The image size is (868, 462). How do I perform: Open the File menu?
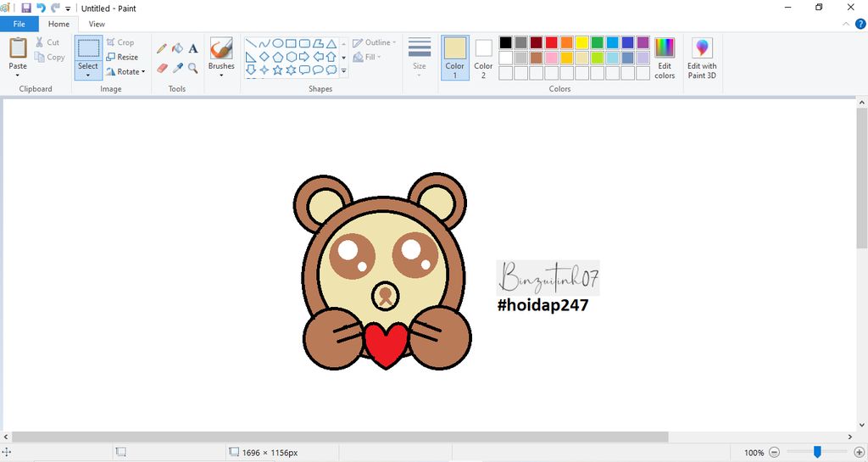click(19, 24)
